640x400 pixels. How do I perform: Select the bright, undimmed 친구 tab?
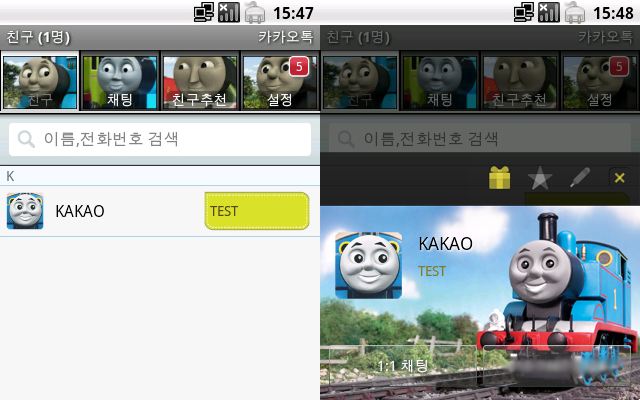point(40,82)
